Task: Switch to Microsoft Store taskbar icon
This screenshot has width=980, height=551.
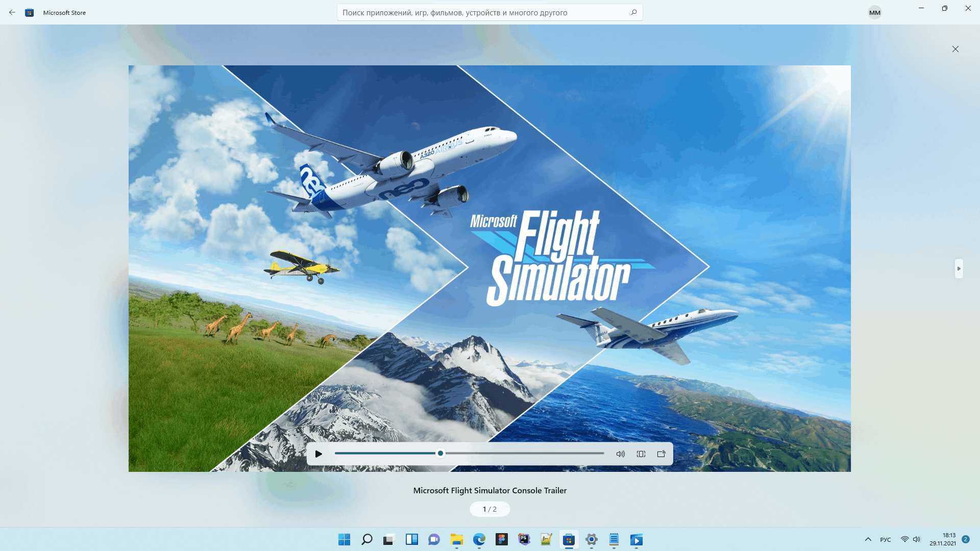Action: (x=569, y=539)
